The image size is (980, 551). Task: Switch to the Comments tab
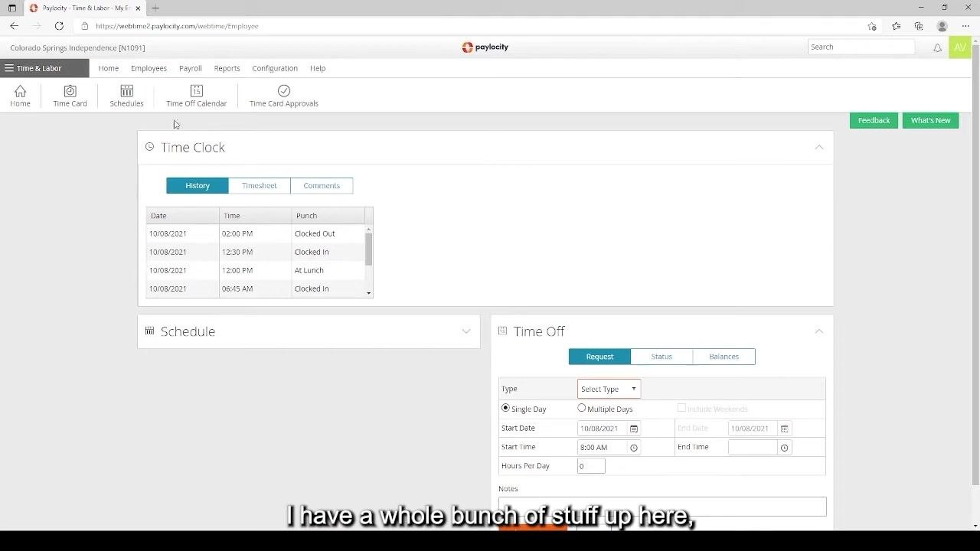[x=322, y=185]
